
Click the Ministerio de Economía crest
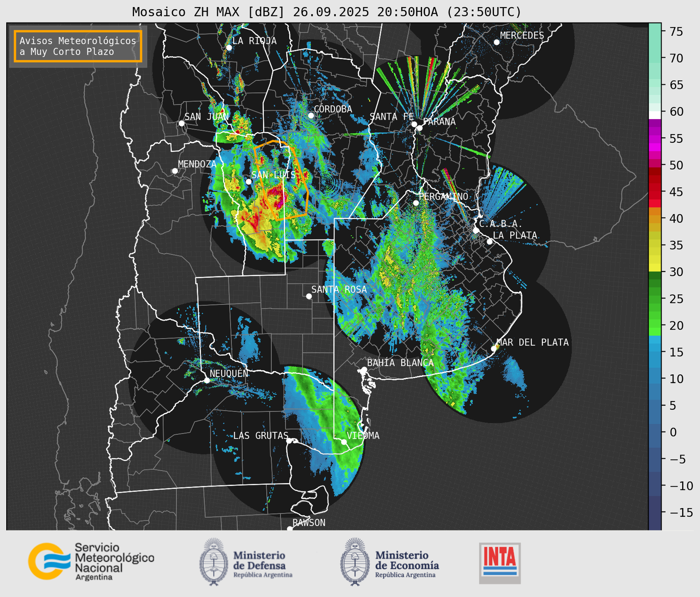pos(354,562)
